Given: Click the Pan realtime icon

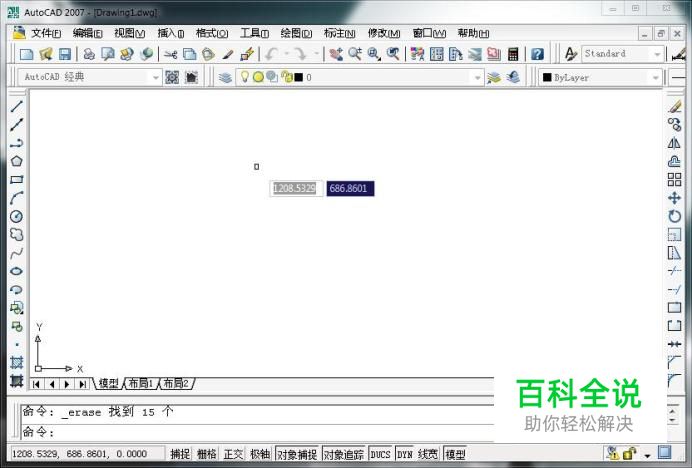Looking at the screenshot, I should pyautogui.click(x=336, y=54).
